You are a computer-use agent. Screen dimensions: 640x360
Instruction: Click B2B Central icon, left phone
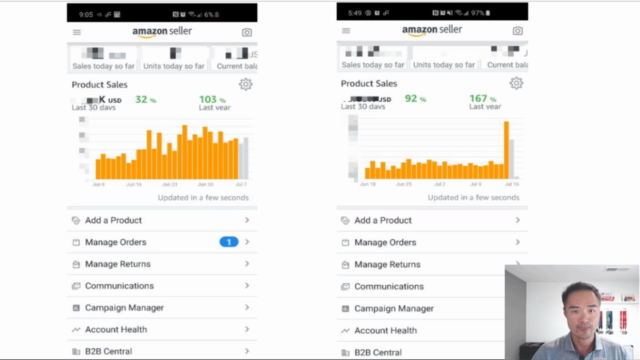(76, 351)
